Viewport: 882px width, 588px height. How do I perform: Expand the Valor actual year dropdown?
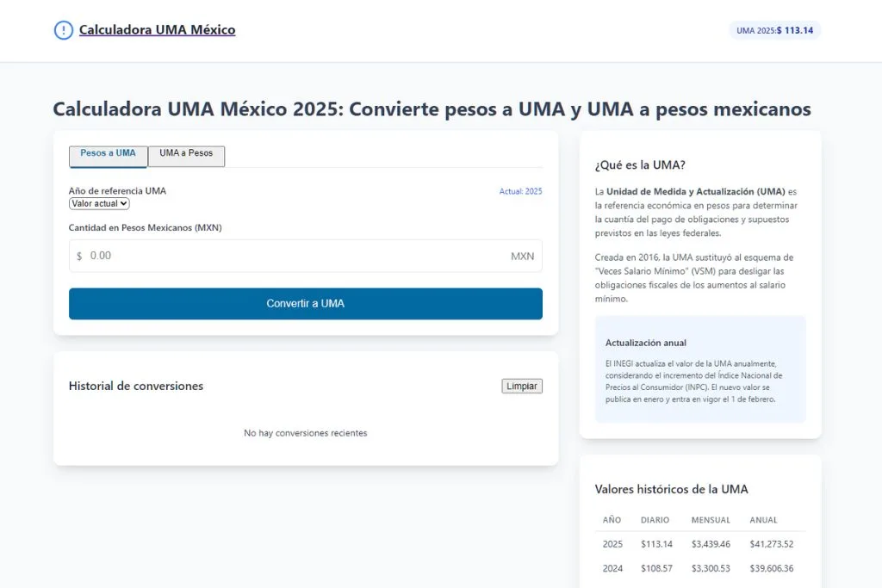click(x=99, y=204)
